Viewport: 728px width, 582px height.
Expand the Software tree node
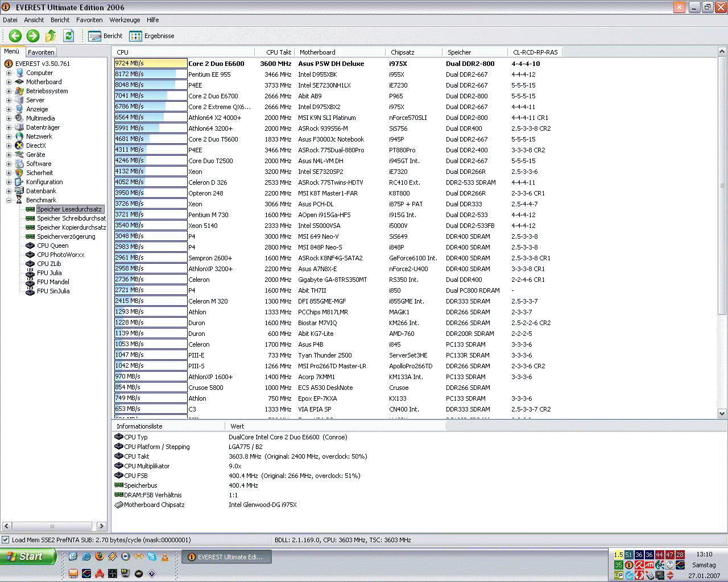pyautogui.click(x=9, y=164)
